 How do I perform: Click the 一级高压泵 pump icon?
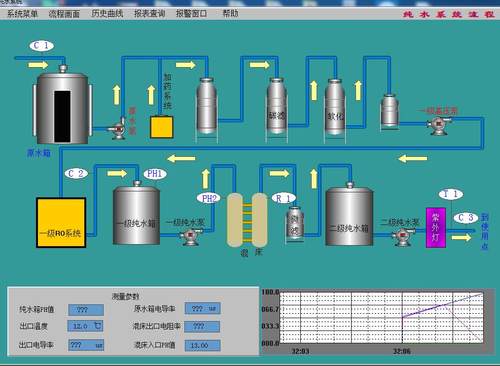click(439, 125)
